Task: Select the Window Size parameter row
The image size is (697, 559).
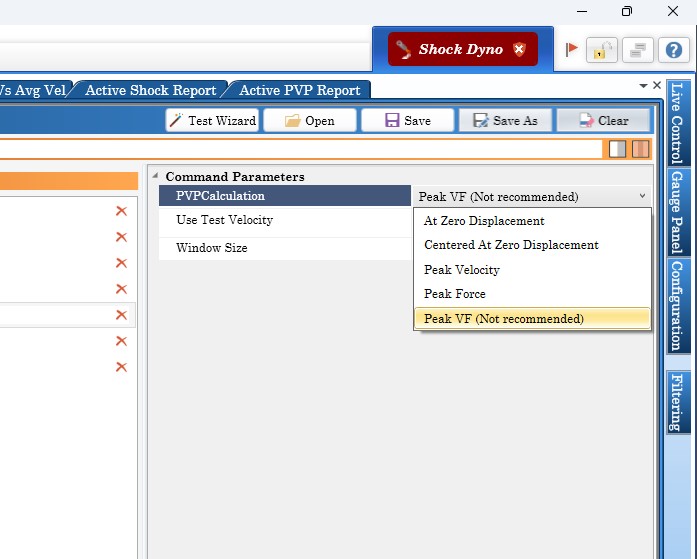Action: click(284, 248)
